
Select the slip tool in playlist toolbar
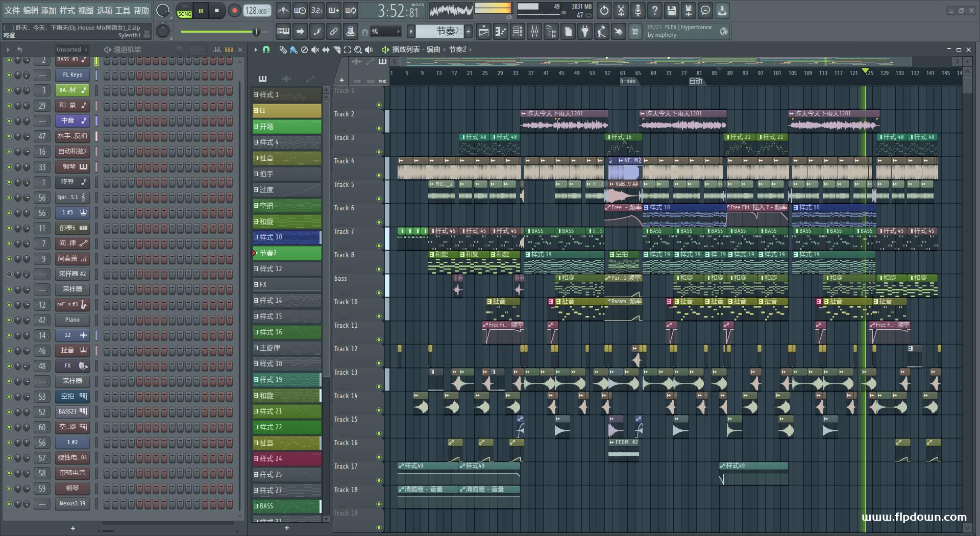pos(326,50)
